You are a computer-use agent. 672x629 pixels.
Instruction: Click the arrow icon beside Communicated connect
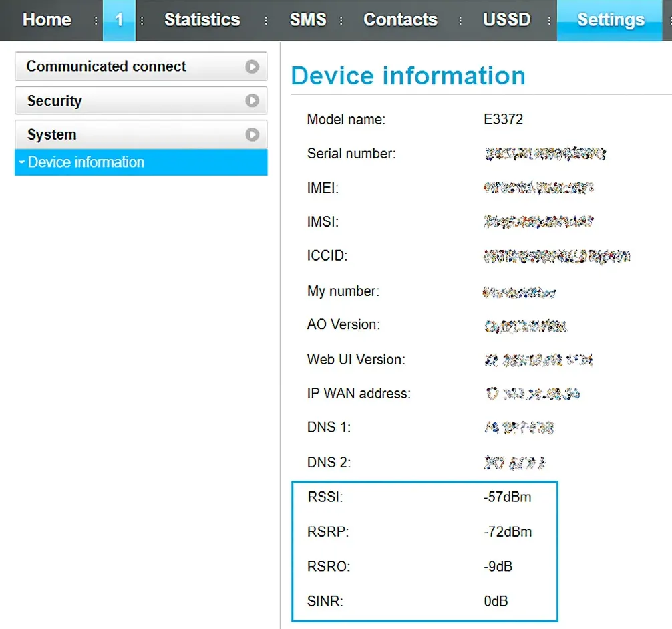(x=252, y=67)
